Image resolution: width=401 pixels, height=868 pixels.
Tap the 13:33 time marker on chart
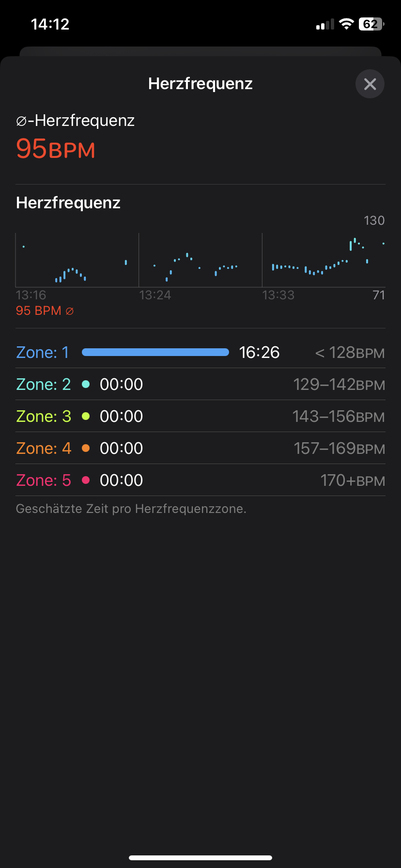coord(278,295)
